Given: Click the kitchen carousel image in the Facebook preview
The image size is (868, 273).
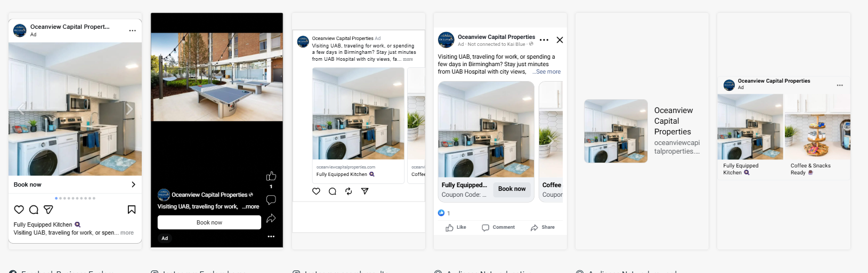Looking at the screenshot, I should 486,129.
